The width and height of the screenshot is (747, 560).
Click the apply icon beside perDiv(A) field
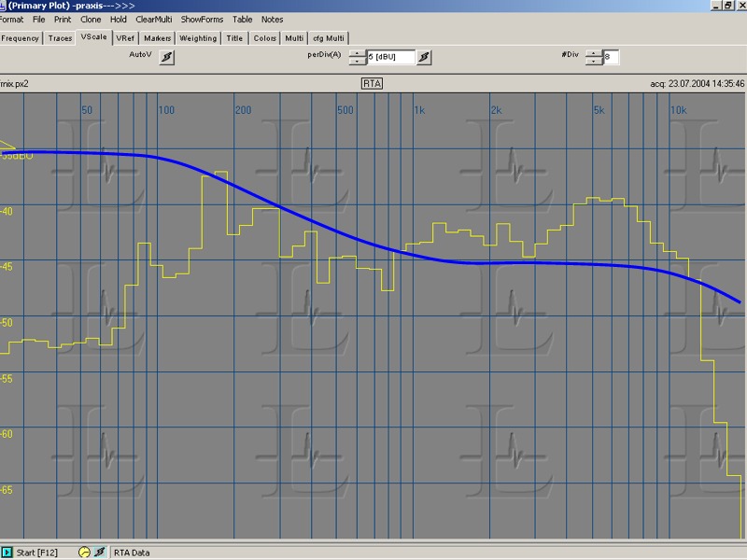click(x=424, y=57)
